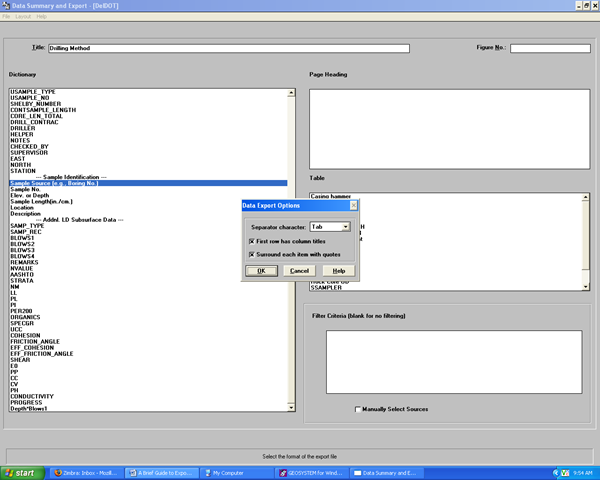This screenshot has height=480, width=600.
Task: Open the File menu
Action: pos(6,16)
